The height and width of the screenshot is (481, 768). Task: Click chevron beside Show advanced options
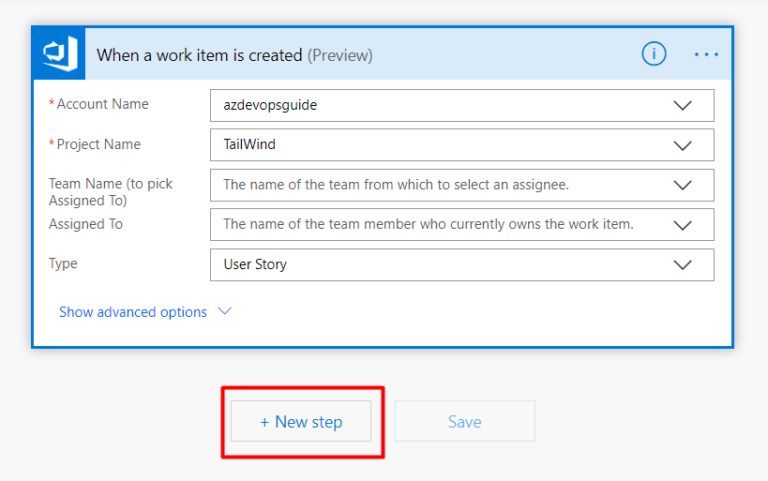(x=225, y=311)
